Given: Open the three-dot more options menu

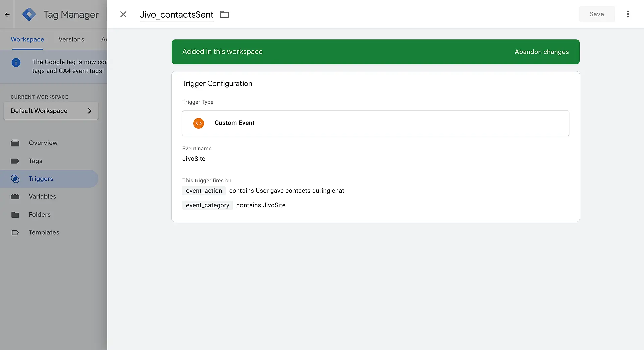Looking at the screenshot, I should pos(628,14).
